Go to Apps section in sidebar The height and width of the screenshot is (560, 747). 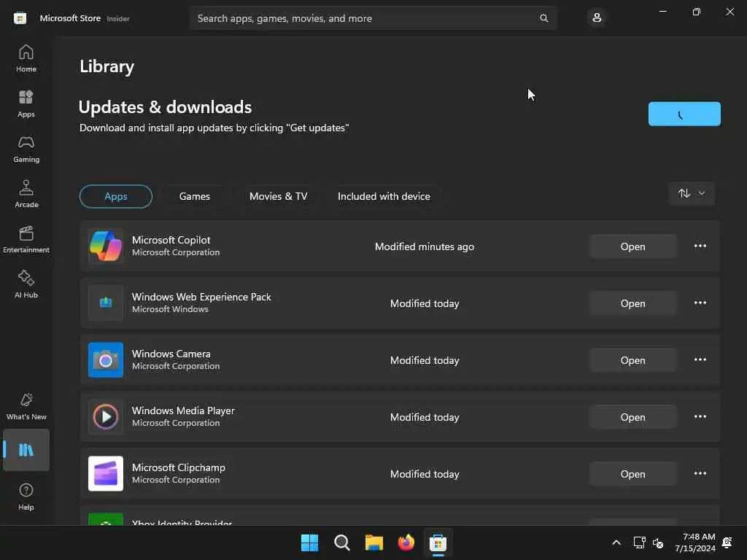[26, 104]
